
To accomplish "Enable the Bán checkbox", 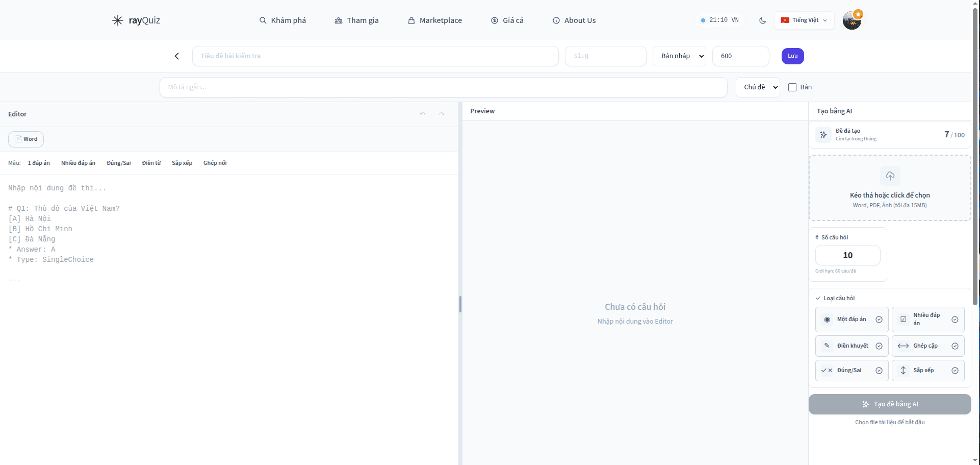I will click(792, 87).
